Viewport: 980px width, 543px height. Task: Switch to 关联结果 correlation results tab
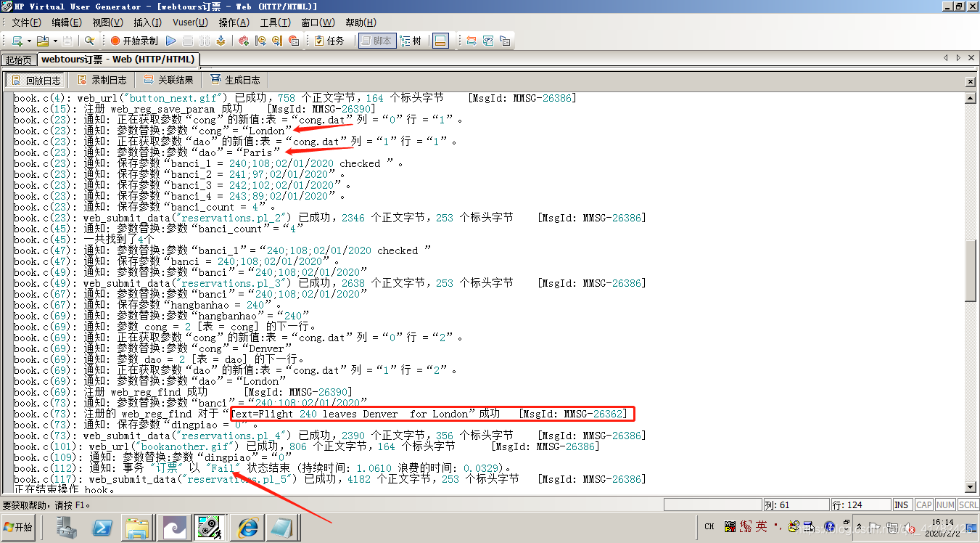click(168, 80)
